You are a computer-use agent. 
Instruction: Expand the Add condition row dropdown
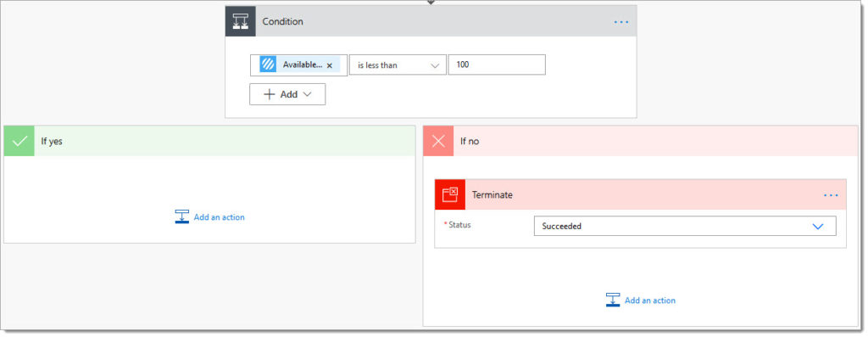pos(287,94)
